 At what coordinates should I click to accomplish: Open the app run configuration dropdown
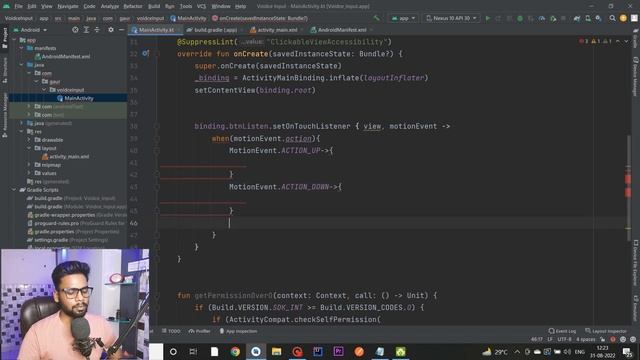pyautogui.click(x=403, y=18)
